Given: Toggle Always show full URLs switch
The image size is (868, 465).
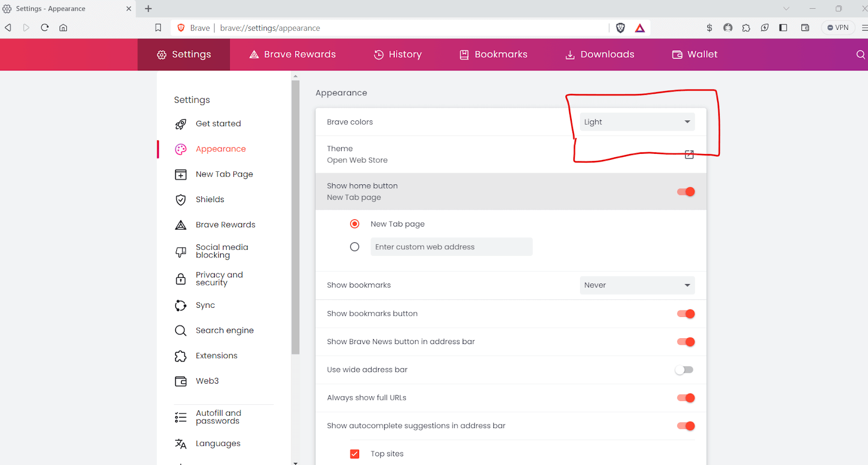Looking at the screenshot, I should pos(686,398).
